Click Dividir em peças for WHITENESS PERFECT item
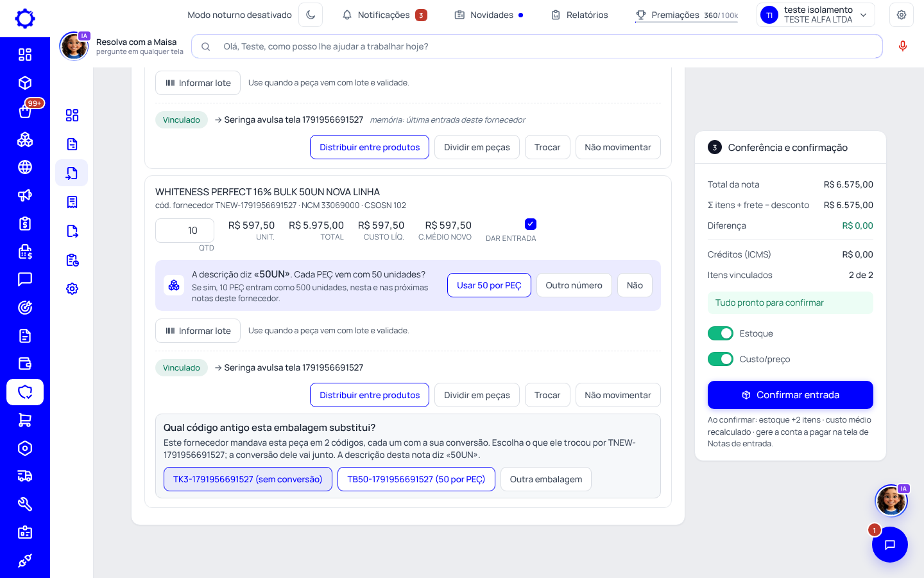This screenshot has width=924, height=578. 477,395
